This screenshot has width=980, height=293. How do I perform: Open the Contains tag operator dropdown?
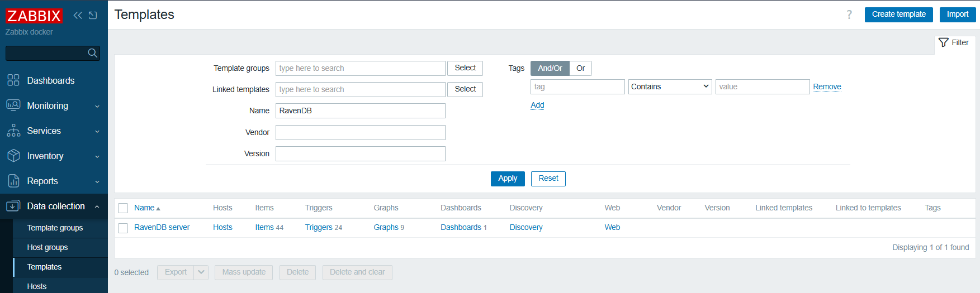coord(670,87)
